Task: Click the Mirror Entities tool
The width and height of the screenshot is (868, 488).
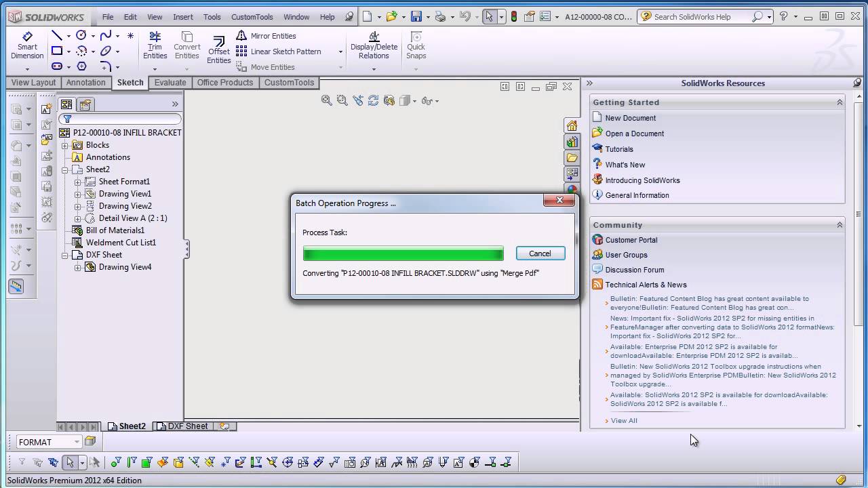Action: [266, 36]
